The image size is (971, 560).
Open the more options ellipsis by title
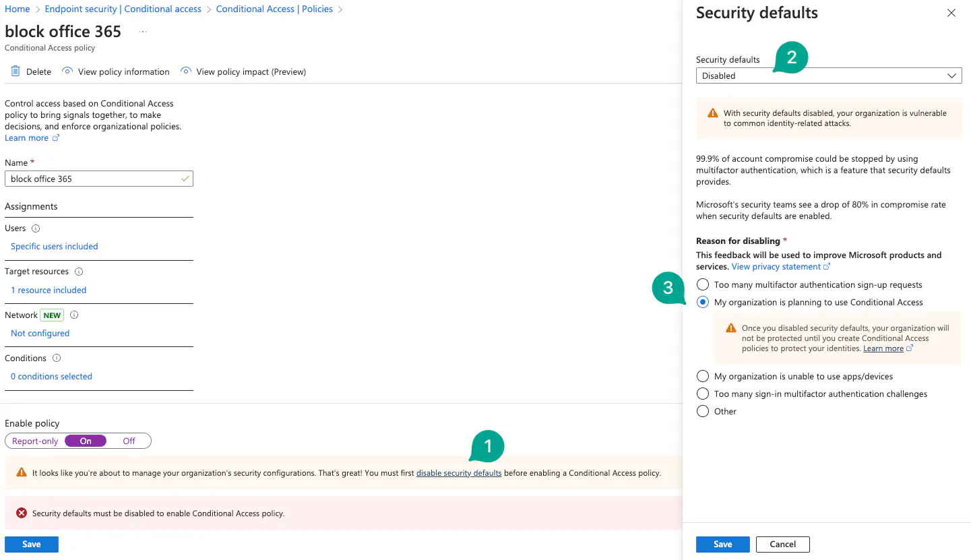[143, 32]
